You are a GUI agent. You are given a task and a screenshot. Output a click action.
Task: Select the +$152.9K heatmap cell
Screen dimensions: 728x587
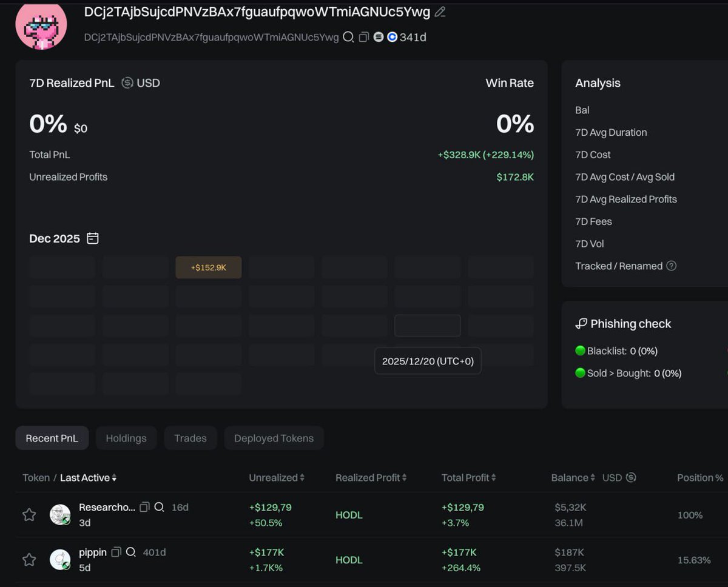(208, 267)
